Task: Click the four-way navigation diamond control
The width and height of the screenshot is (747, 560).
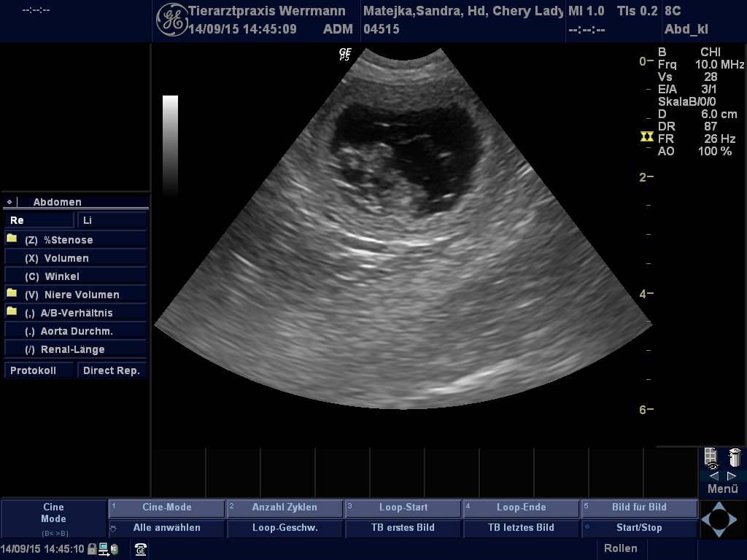Action: tap(719, 518)
